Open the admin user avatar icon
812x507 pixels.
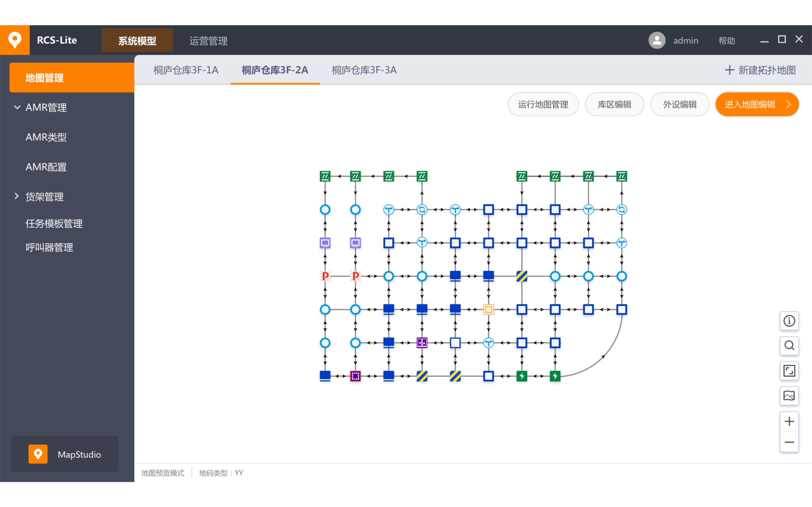click(x=657, y=40)
